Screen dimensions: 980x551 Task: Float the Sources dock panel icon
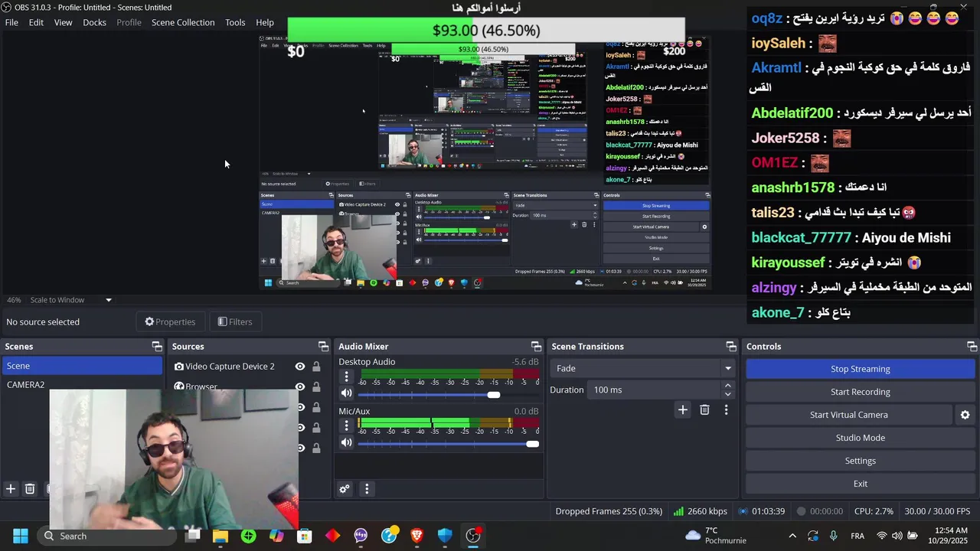[x=323, y=347]
